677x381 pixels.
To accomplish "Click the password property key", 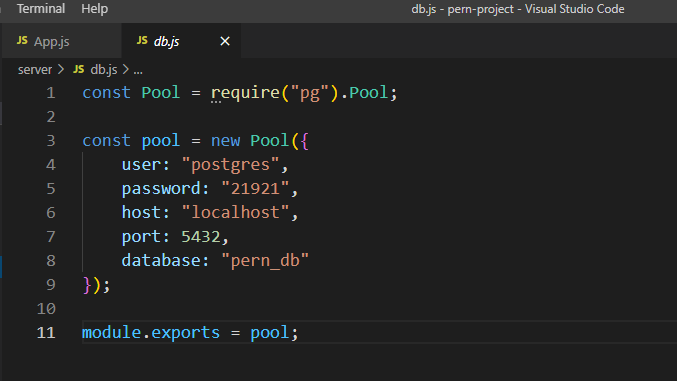I will (161, 189).
